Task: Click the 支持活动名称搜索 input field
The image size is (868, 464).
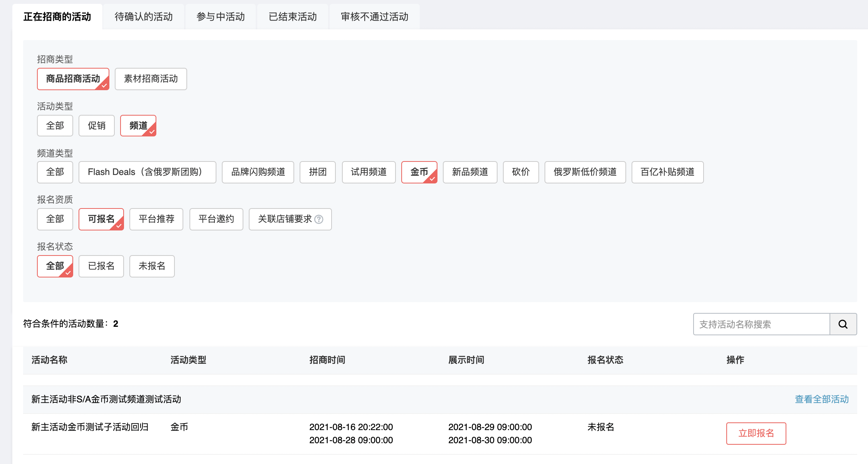Action: (x=762, y=324)
